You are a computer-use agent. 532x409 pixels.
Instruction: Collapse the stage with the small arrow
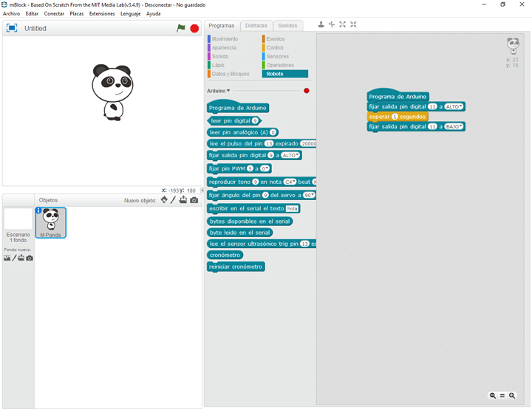coord(202,190)
